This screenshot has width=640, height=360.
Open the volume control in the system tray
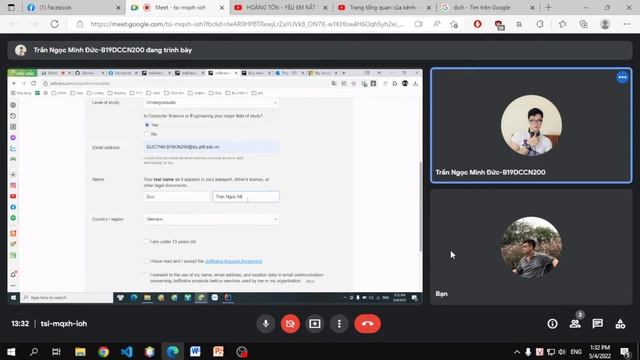[x=562, y=352]
